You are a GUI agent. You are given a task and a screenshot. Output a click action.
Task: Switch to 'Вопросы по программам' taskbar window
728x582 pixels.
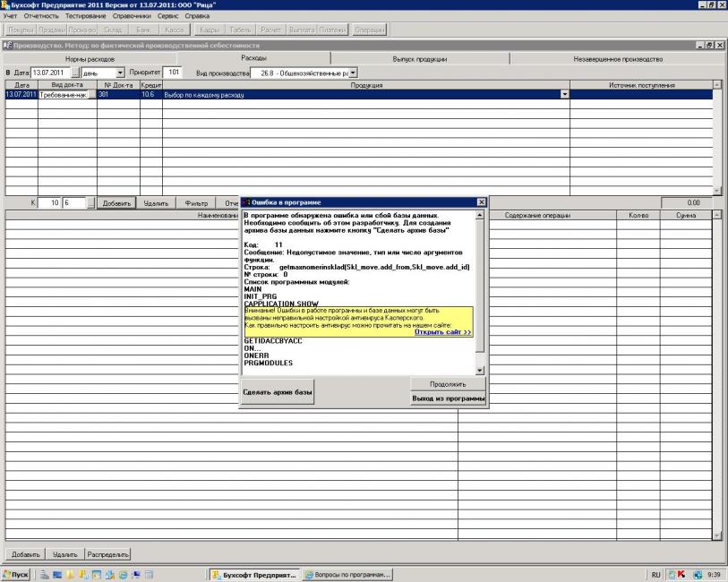pyautogui.click(x=347, y=574)
